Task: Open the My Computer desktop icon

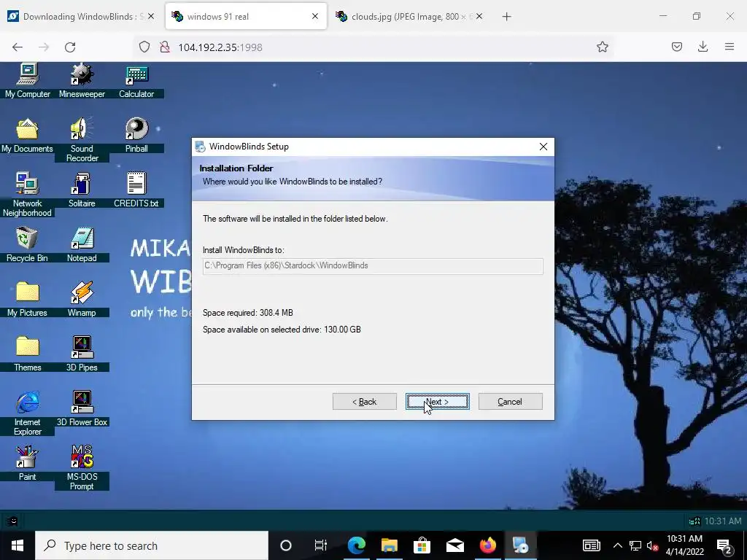Action: 28,80
